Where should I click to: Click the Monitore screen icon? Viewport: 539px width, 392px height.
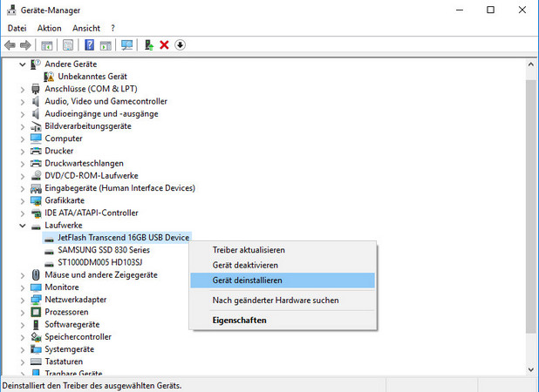pos(36,287)
